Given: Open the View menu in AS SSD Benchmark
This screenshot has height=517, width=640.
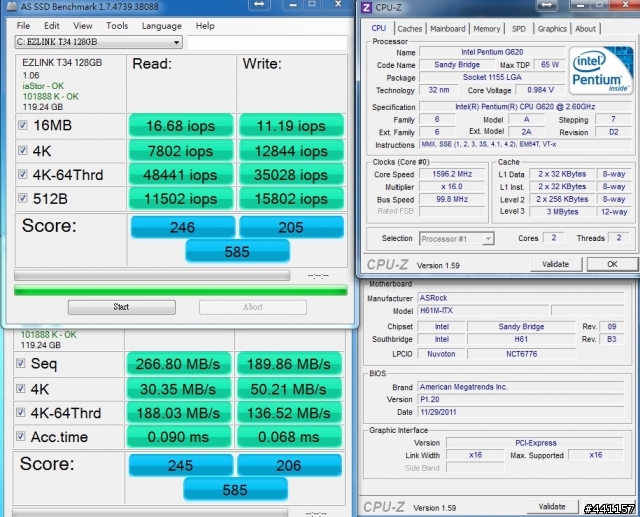Looking at the screenshot, I should [82, 26].
